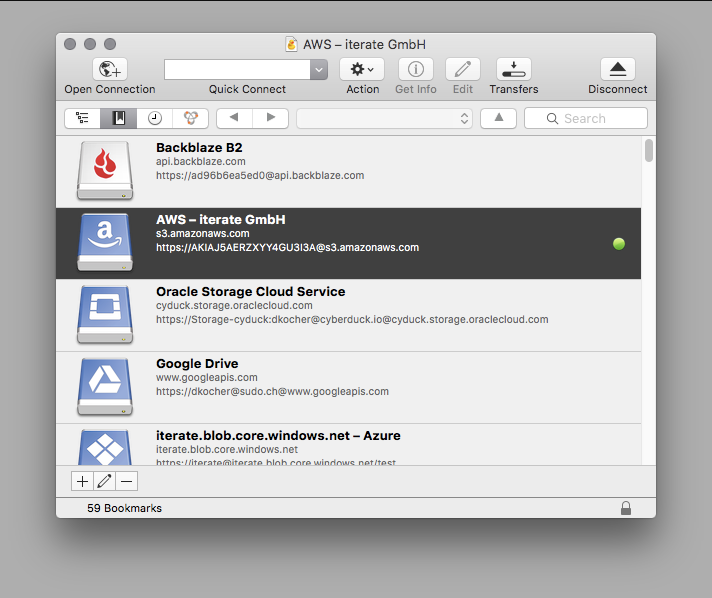The image size is (712, 598).
Task: Click the www.googleapis.com hostname text
Action: pos(207,378)
